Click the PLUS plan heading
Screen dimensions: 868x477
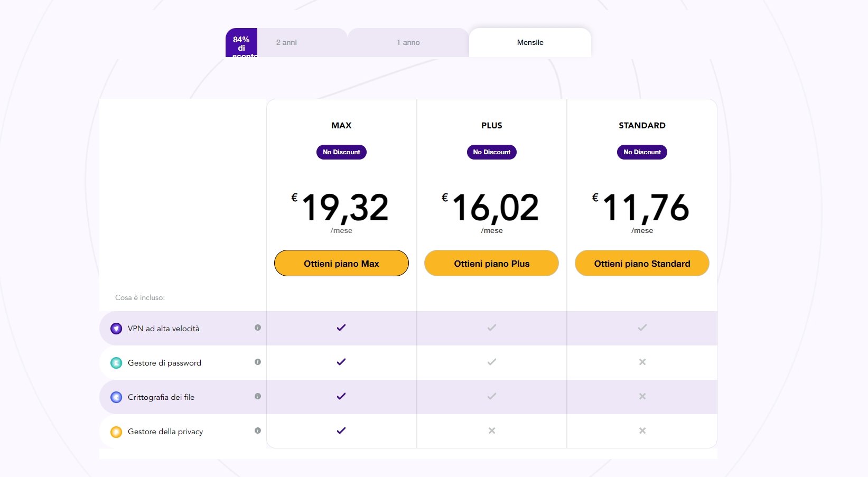click(x=491, y=125)
